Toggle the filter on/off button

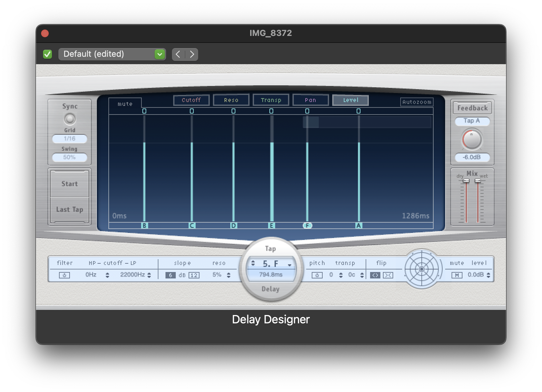point(64,275)
